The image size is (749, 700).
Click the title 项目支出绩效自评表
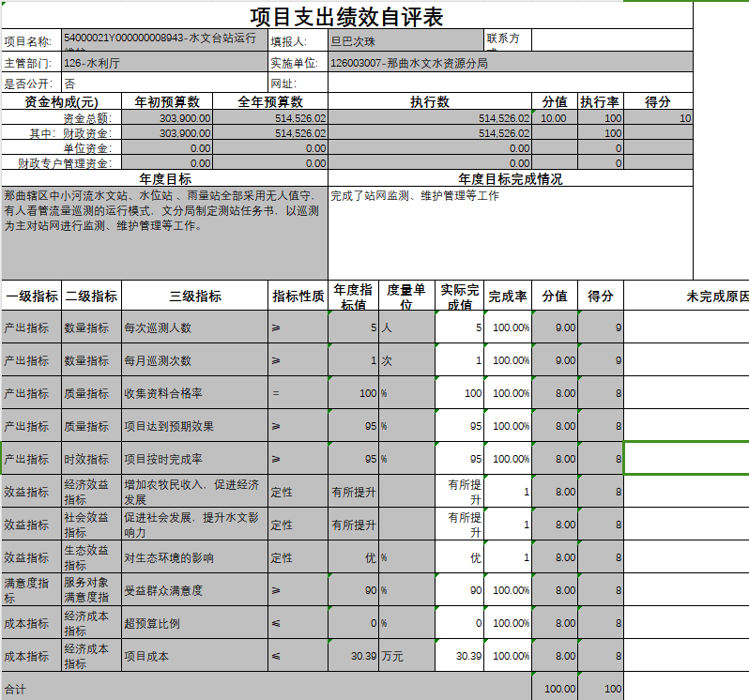[346, 17]
